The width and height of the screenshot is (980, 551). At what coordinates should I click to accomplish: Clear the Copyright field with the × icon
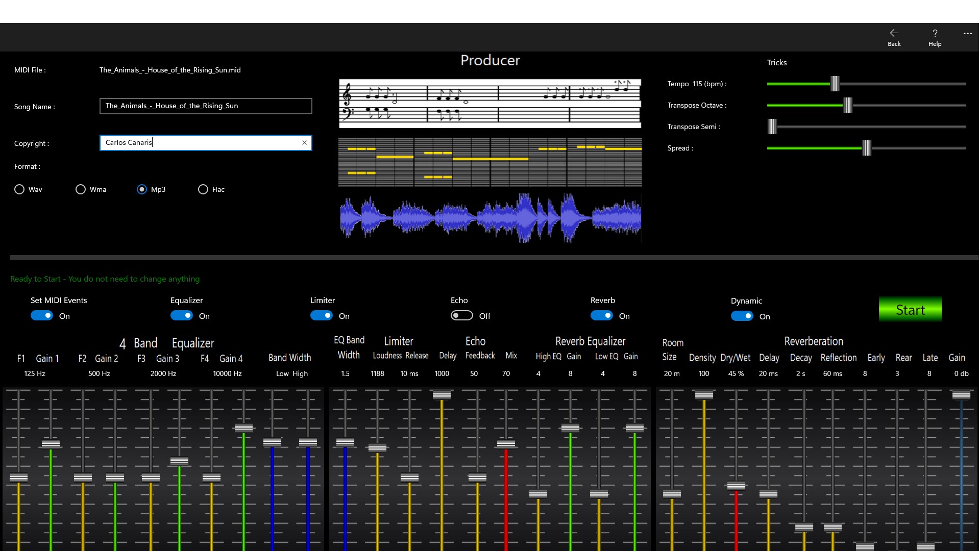[x=304, y=143]
